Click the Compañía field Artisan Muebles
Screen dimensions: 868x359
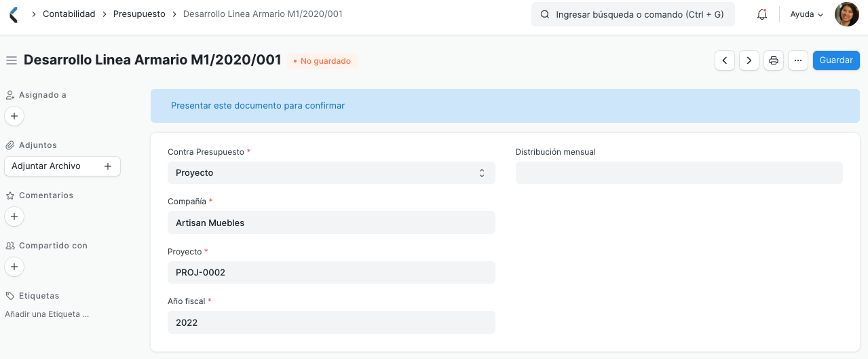click(x=331, y=223)
